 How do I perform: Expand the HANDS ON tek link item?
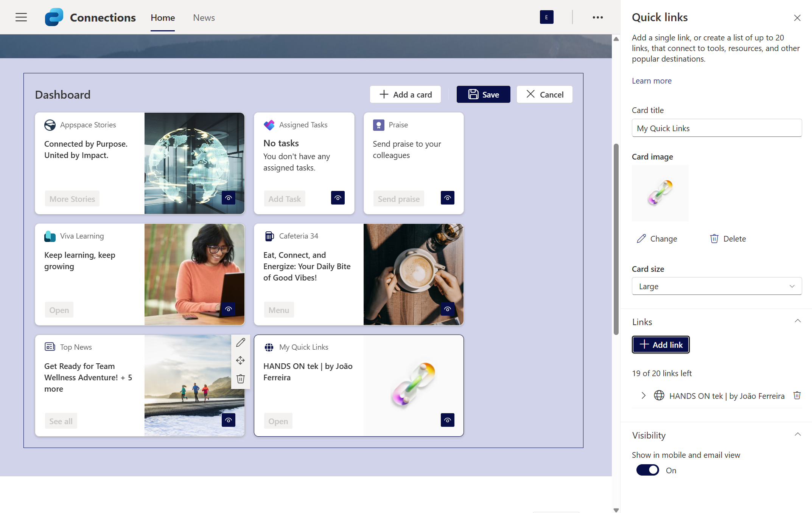[643, 396]
